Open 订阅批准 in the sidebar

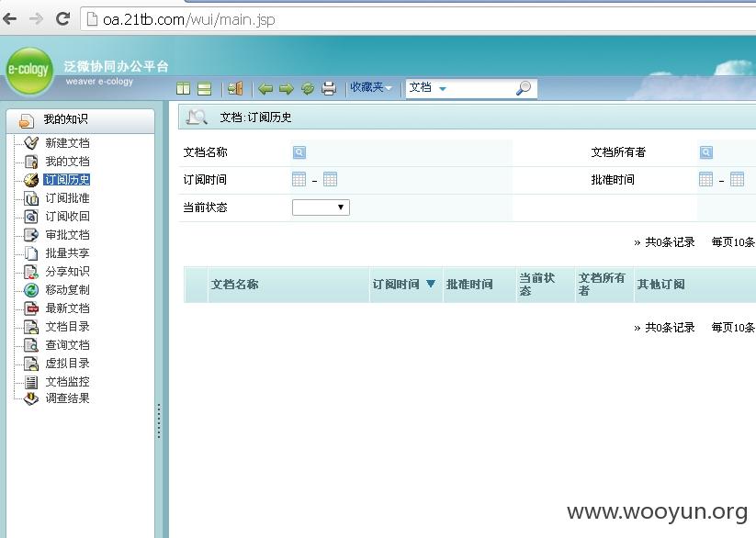click(x=67, y=198)
